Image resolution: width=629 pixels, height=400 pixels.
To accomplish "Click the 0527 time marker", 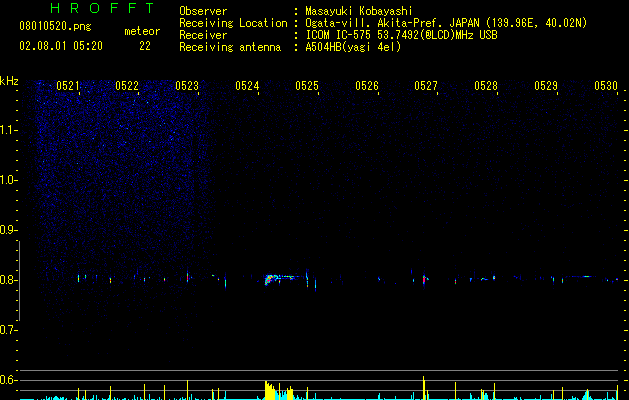I will click(x=426, y=86).
